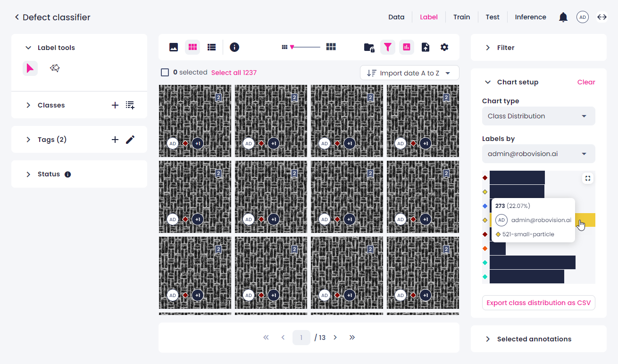Open the Data tab

[x=396, y=17]
